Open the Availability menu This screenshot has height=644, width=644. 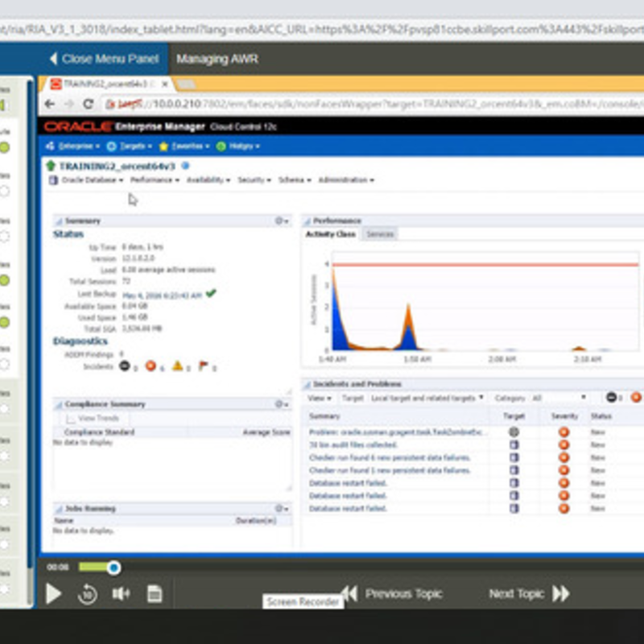click(208, 180)
